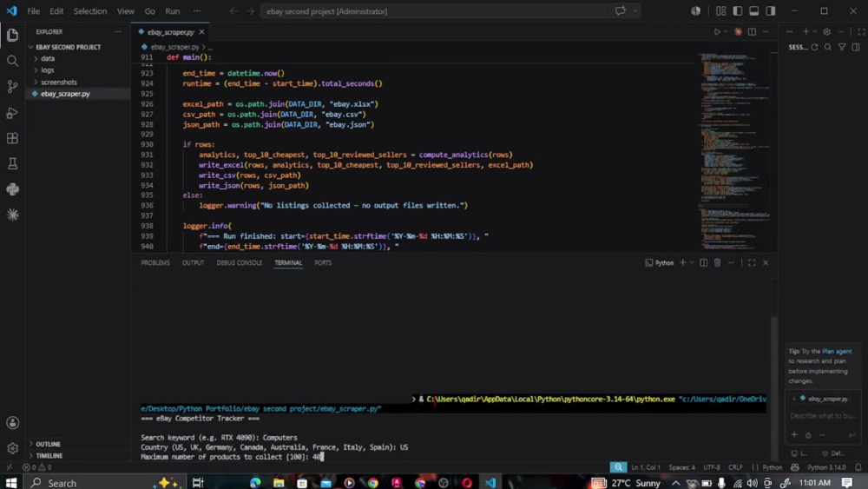Go back navigation arrow
Viewport: 868px width, 489px height.
pos(233,11)
